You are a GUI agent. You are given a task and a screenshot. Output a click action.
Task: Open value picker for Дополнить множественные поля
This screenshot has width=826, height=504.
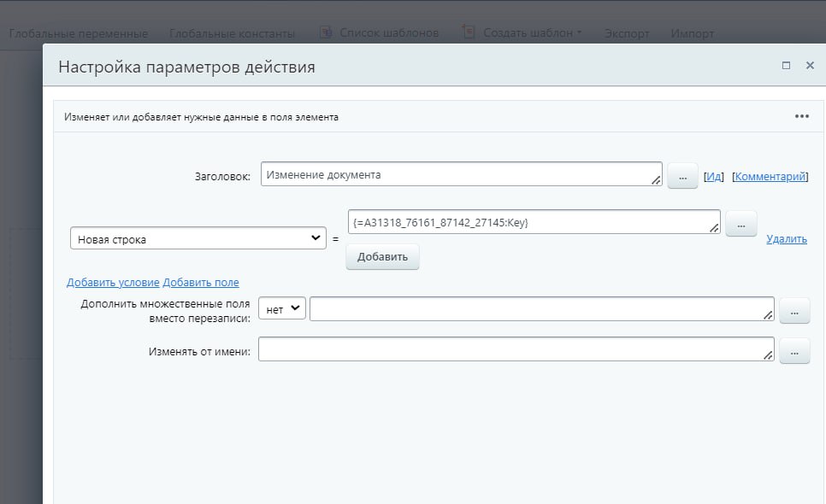pyautogui.click(x=794, y=312)
